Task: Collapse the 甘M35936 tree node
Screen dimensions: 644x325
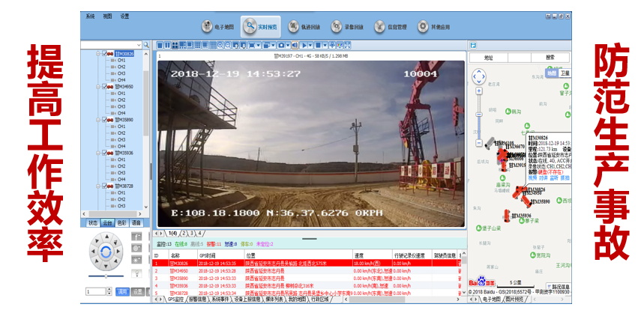Action: pos(97,153)
